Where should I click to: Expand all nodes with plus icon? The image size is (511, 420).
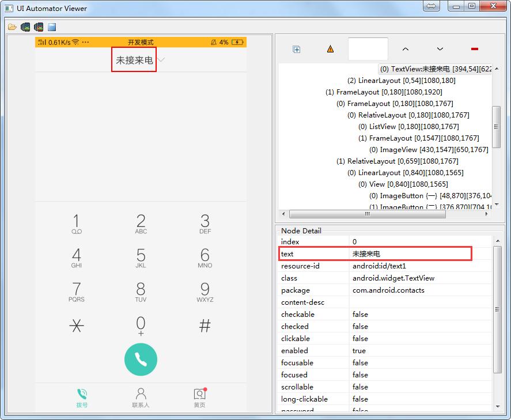(296, 50)
